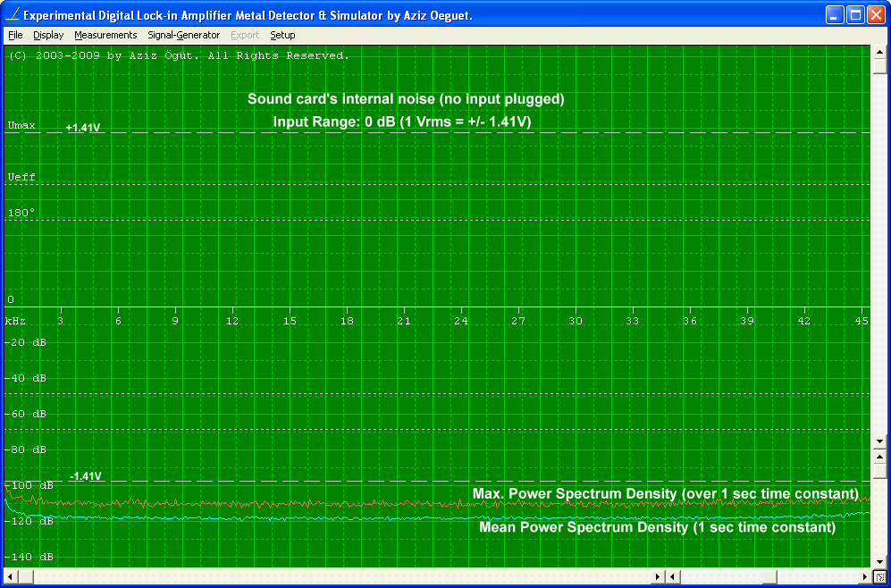Click up arrow of upper vertical scrollbar

pos(879,52)
